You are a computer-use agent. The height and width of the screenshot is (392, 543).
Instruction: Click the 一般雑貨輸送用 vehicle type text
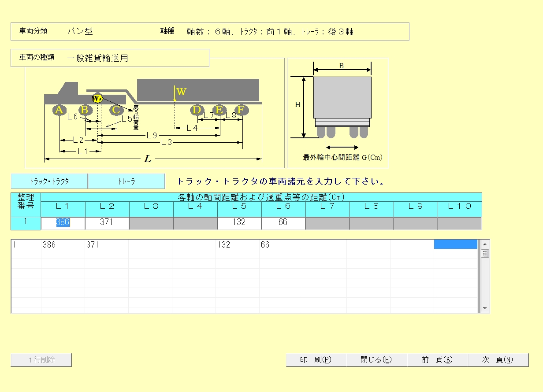[x=97, y=58]
